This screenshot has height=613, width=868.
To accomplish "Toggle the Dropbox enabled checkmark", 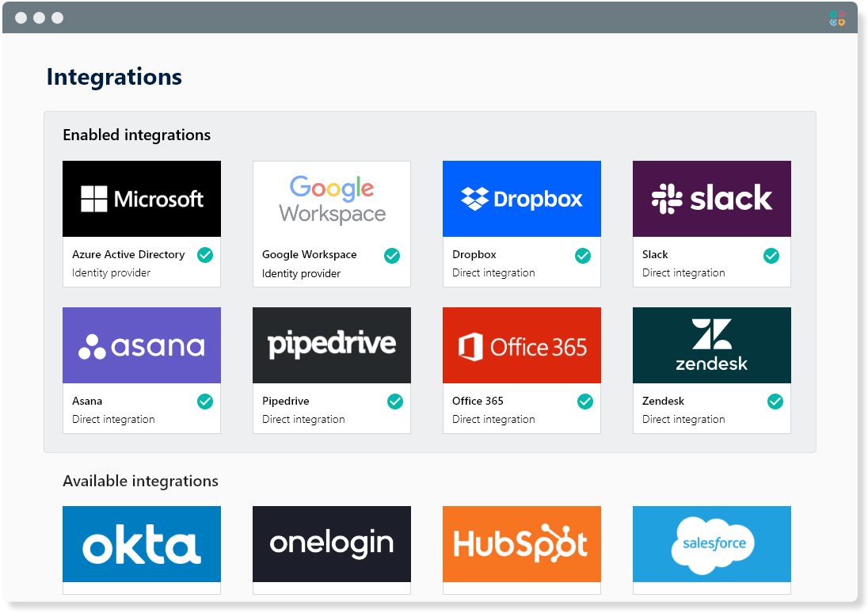I will [582, 255].
